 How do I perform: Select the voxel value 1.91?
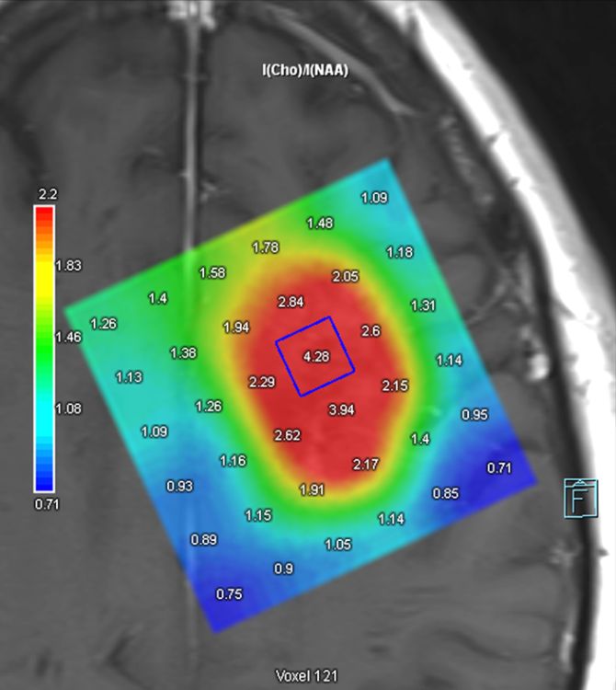click(313, 489)
